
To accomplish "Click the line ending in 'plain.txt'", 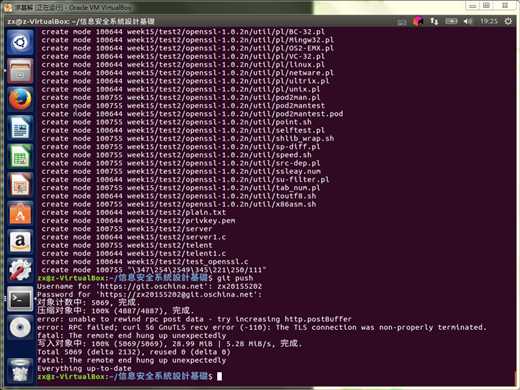I will click(134, 212).
